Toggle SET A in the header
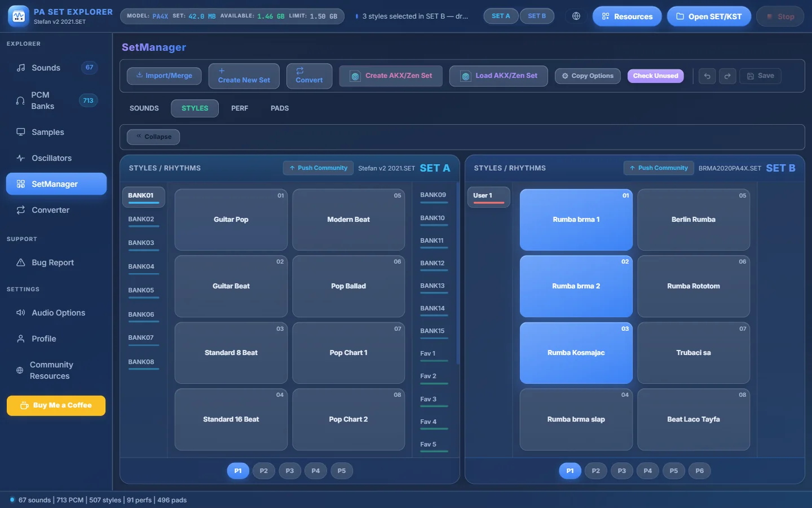This screenshot has height=508, width=812. (501, 16)
